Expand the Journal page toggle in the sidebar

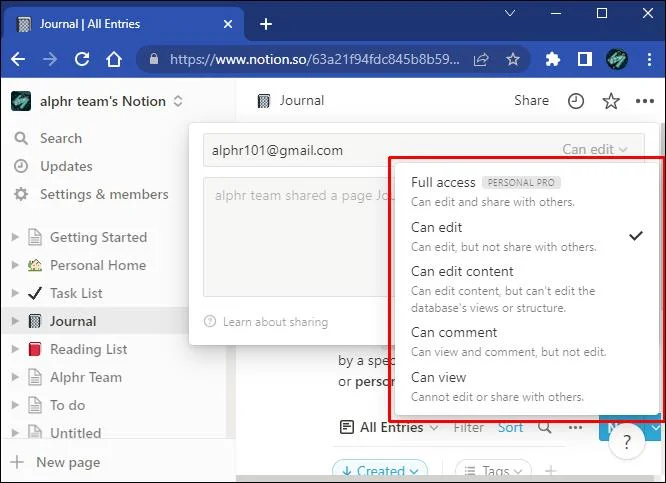tap(15, 321)
